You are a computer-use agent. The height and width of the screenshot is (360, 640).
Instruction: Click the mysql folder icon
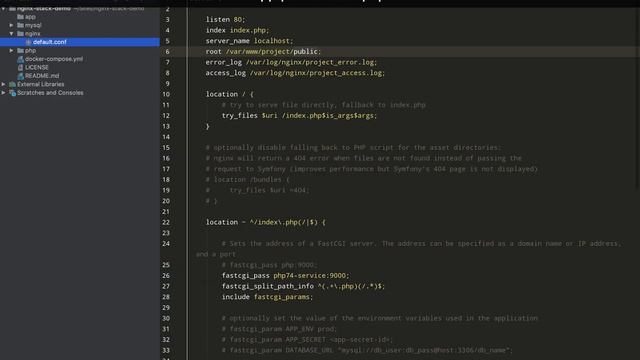(20, 25)
